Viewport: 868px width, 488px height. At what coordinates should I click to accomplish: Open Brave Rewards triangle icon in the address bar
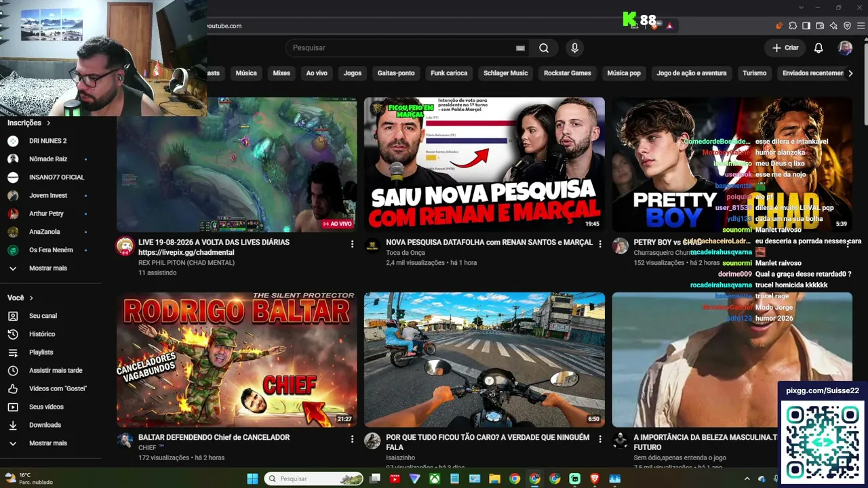click(669, 26)
